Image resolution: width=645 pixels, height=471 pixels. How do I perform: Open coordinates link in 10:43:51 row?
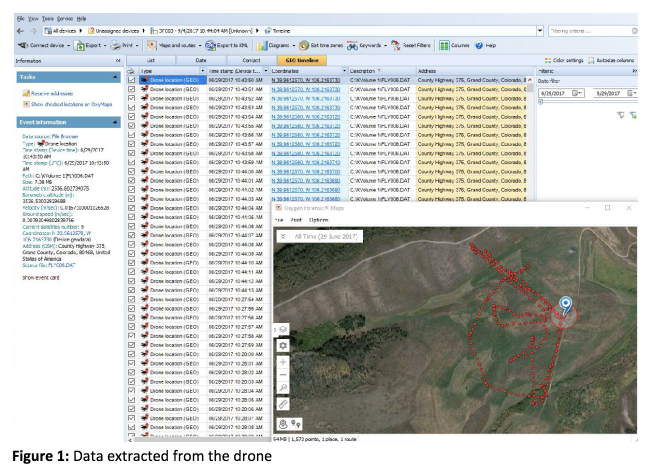point(306,89)
